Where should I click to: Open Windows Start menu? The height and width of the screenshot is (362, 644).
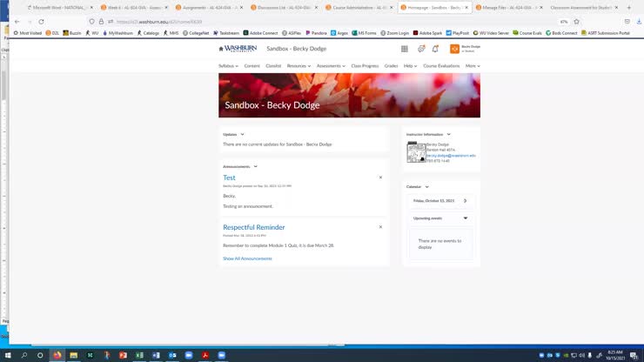click(x=7, y=355)
